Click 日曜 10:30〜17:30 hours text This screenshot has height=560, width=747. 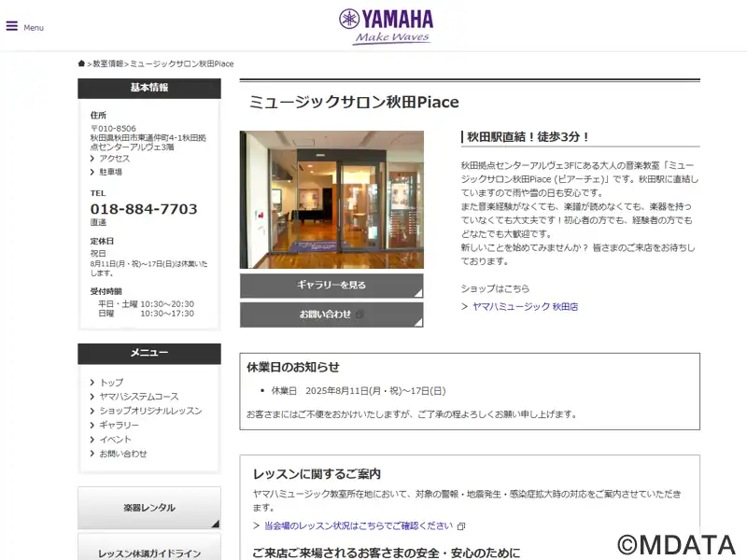click(147, 314)
